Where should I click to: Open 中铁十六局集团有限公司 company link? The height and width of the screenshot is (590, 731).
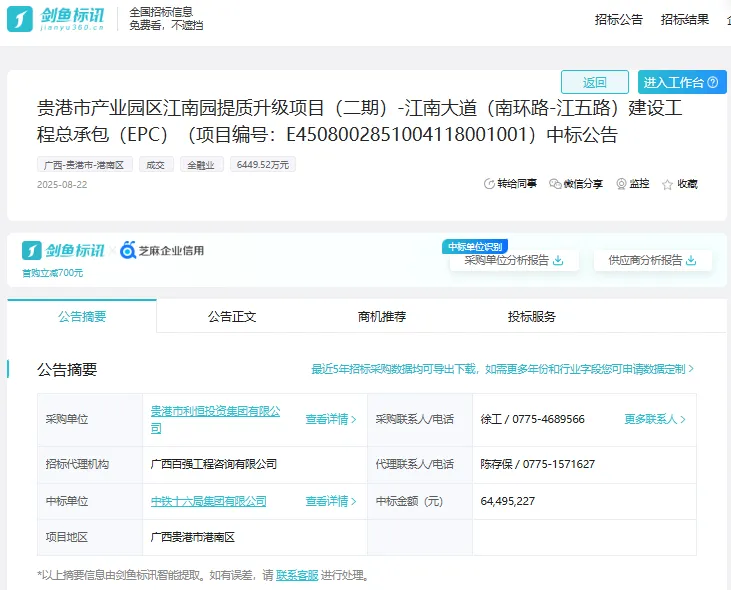pos(208,501)
